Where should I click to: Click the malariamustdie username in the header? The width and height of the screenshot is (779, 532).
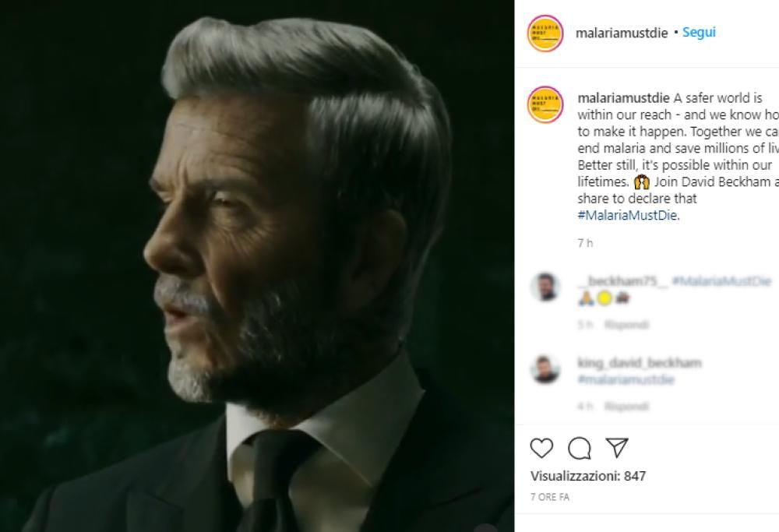coord(623,32)
